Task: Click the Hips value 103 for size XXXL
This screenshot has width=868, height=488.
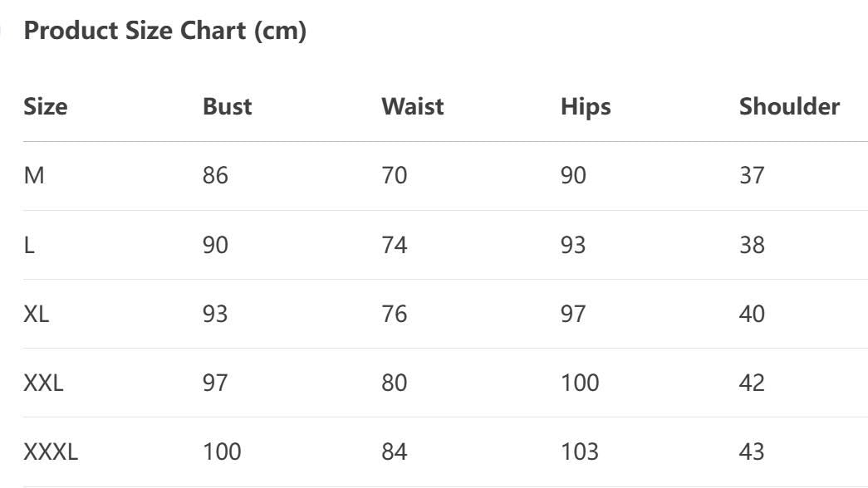Action: click(x=580, y=452)
